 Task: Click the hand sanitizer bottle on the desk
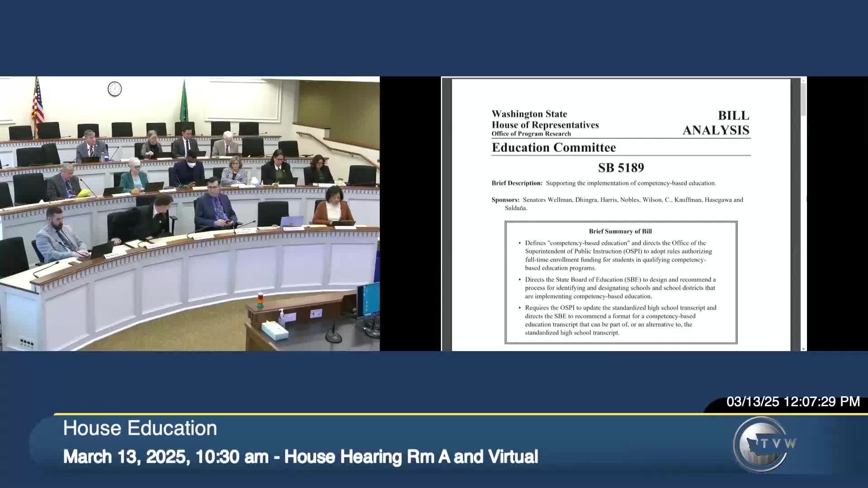[282, 318]
